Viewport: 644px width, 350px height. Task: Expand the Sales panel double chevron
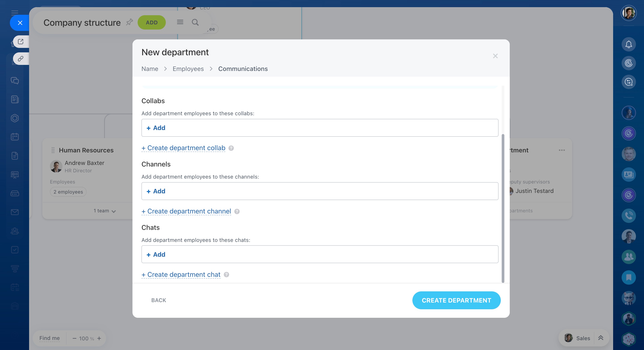tap(601, 338)
